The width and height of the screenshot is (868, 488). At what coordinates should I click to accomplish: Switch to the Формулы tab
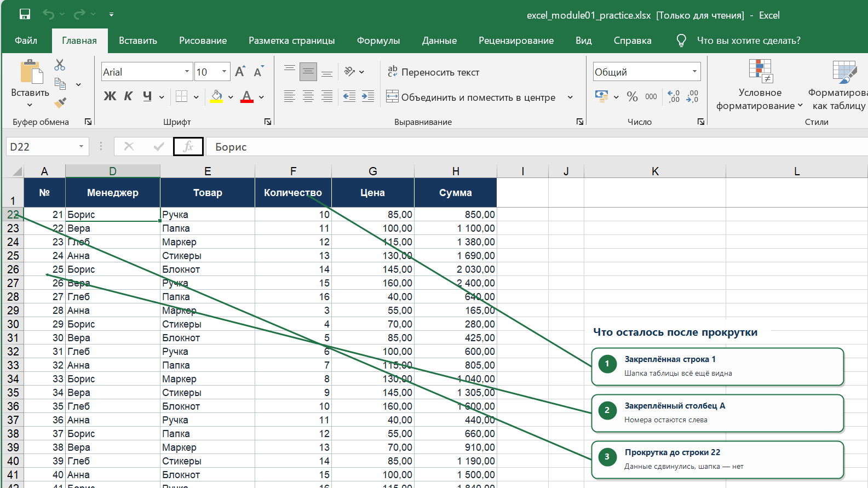[x=378, y=41]
